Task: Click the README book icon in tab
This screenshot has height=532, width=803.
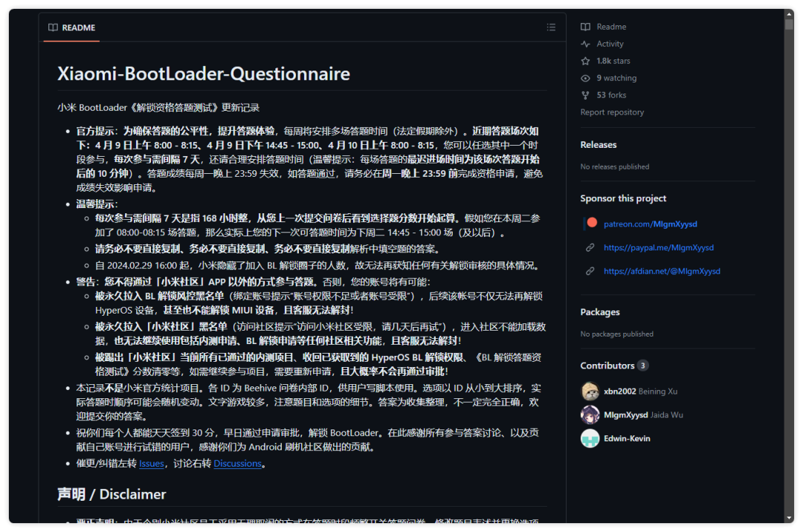Action: tap(53, 27)
